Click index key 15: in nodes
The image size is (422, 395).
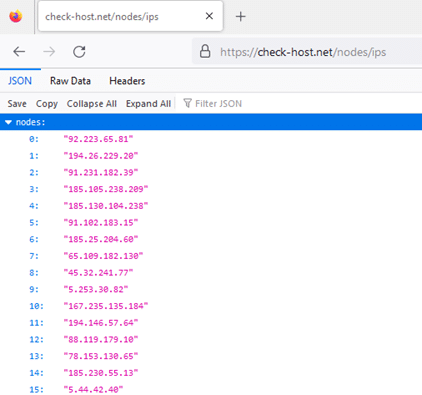(36, 389)
